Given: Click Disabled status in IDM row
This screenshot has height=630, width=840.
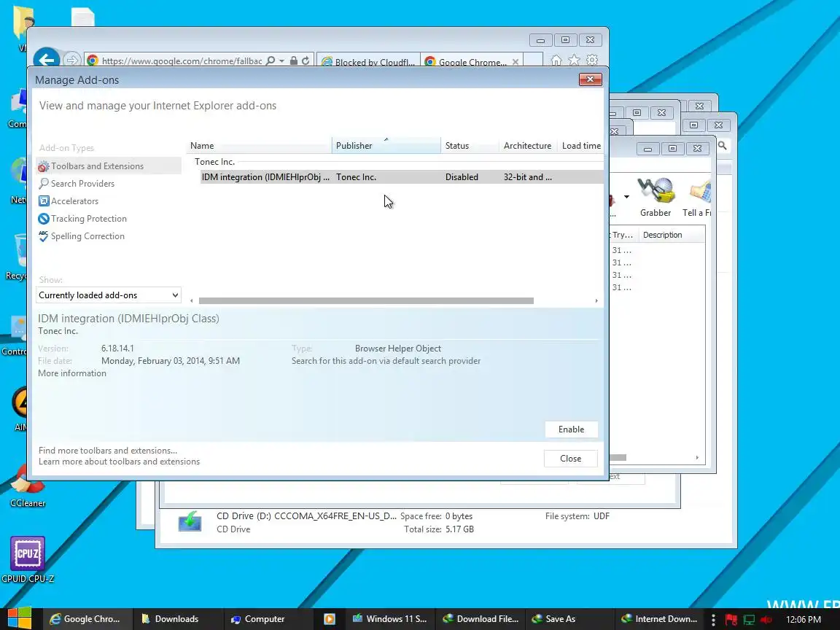Looking at the screenshot, I should (x=462, y=177).
